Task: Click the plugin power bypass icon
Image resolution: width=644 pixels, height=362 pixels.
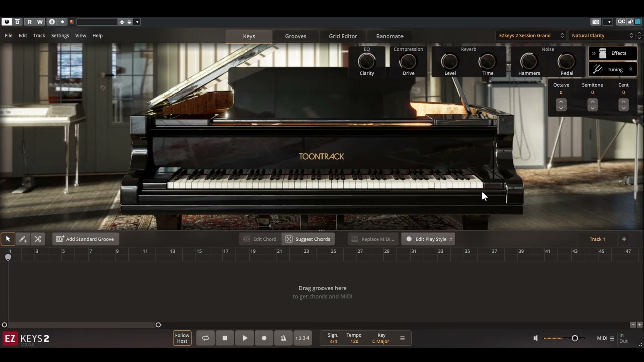Action: [x=7, y=22]
